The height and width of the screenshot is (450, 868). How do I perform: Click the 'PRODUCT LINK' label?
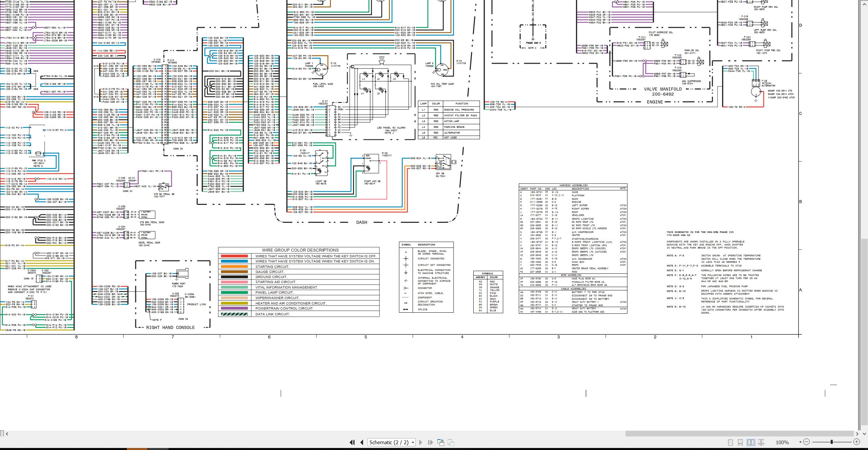197,305
